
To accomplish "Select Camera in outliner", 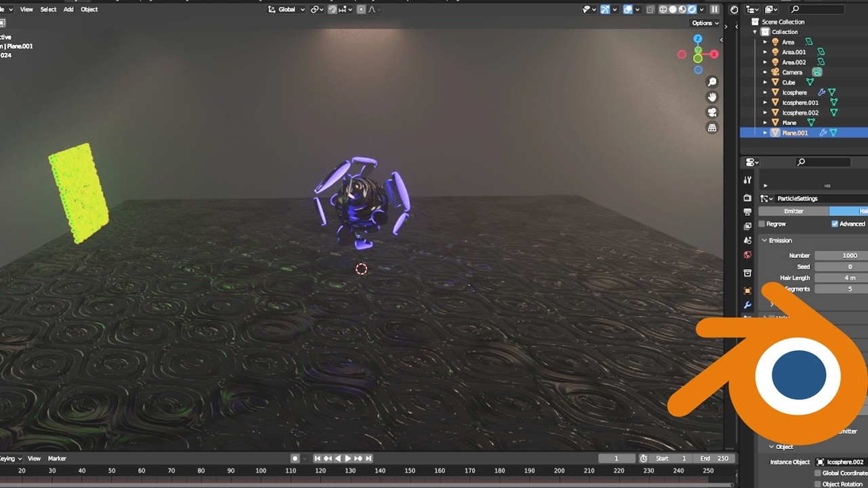I will tap(792, 73).
